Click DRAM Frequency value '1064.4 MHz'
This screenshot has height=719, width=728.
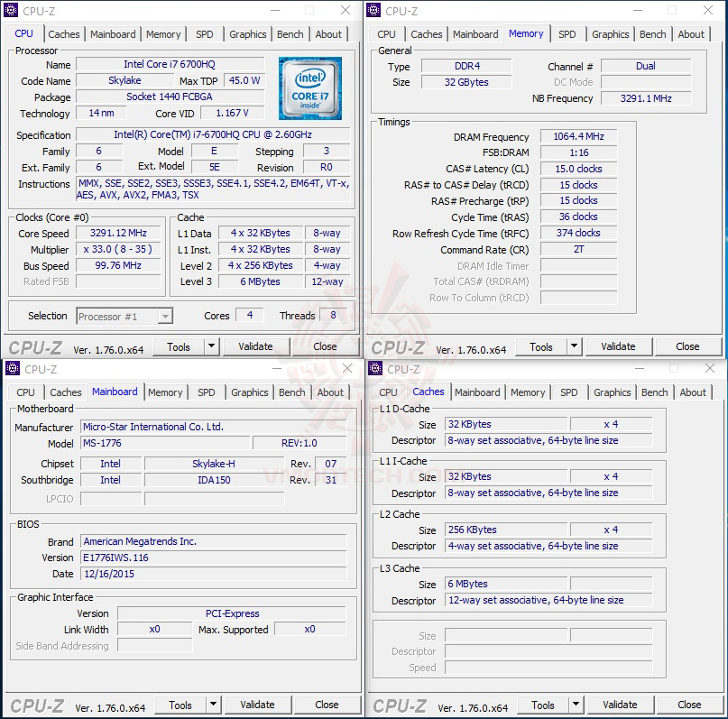tap(578, 136)
